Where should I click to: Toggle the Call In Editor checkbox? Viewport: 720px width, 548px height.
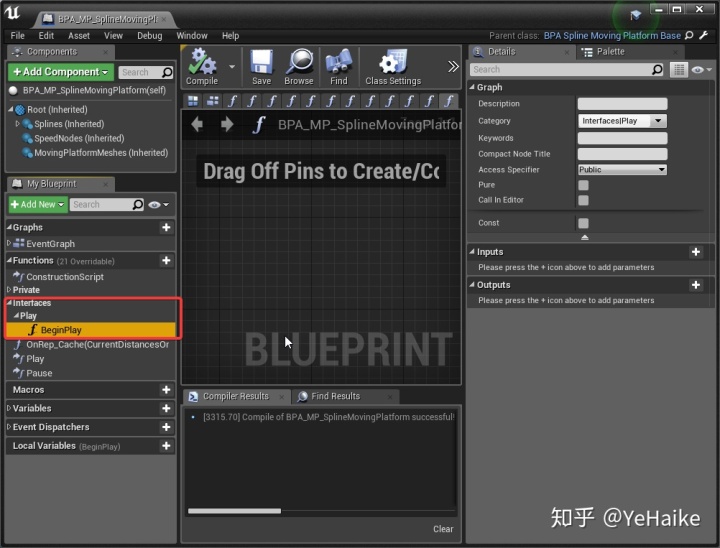[x=583, y=200]
